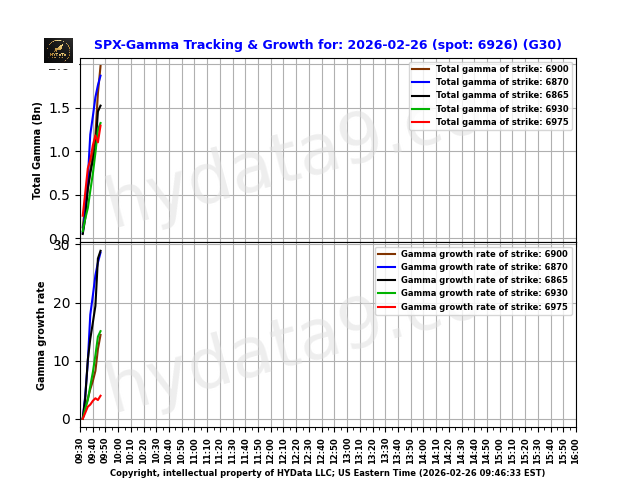Click the HYData logo icon
The height and width of the screenshot is (480, 640).
point(58,50)
